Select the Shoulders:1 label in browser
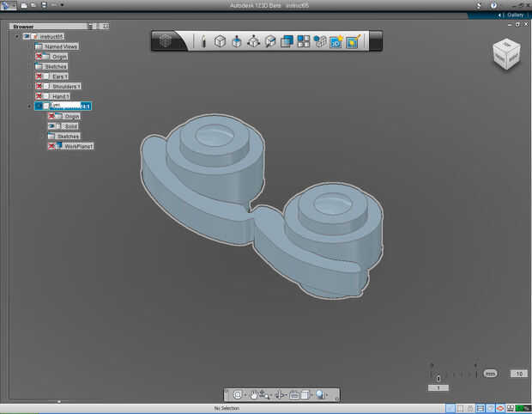The width and height of the screenshot is (532, 414). (67, 86)
